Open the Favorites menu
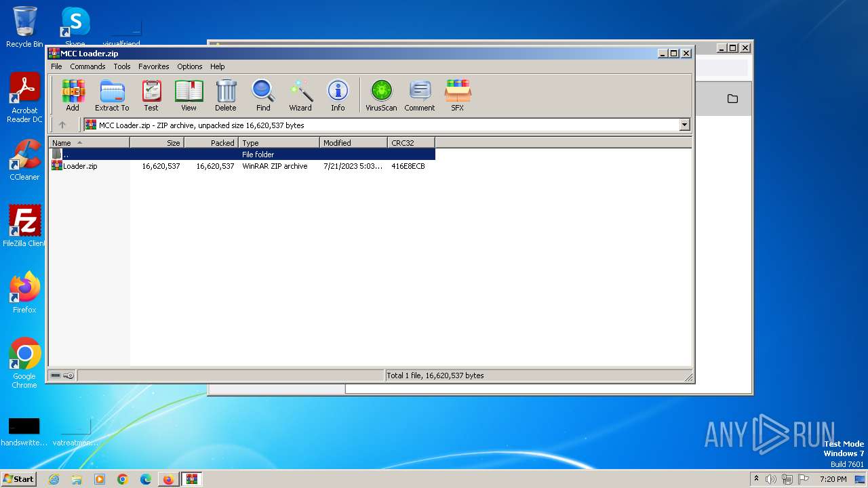 point(154,66)
